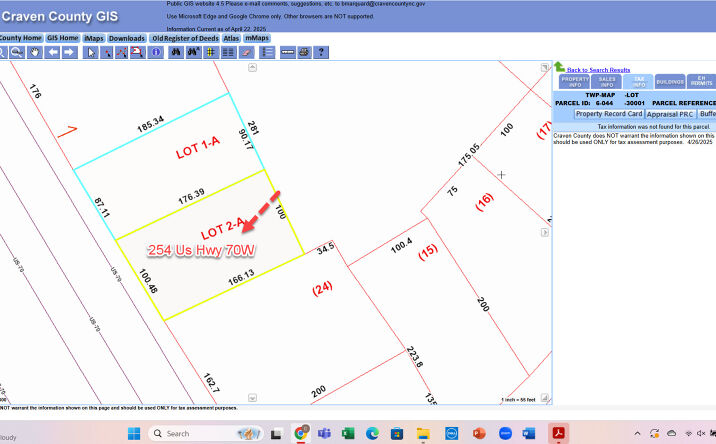
Task: Open the GIS Home menu tab
Action: [x=63, y=38]
